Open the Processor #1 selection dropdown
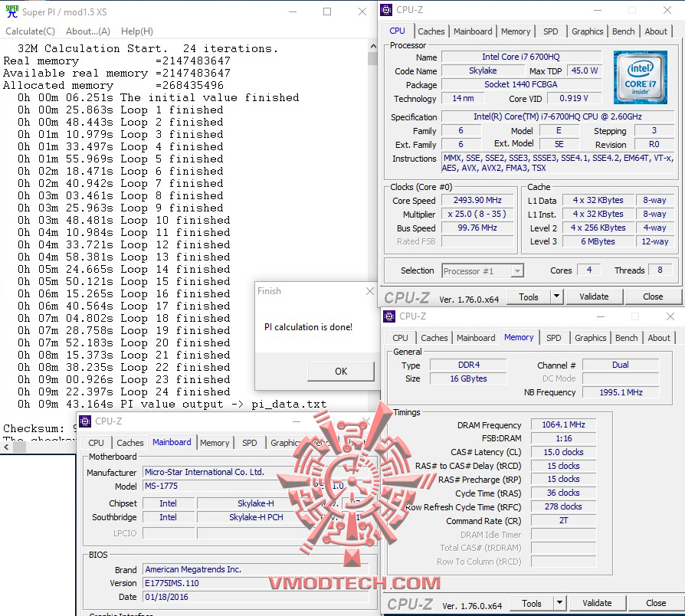 click(482, 271)
